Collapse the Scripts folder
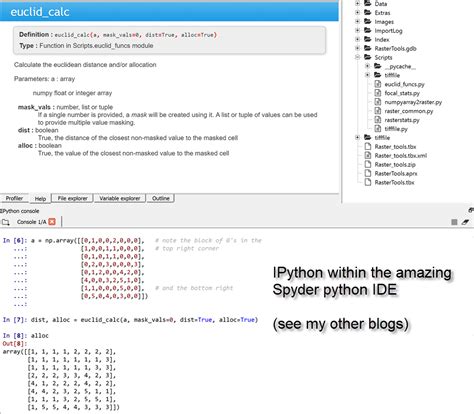 [x=358, y=57]
